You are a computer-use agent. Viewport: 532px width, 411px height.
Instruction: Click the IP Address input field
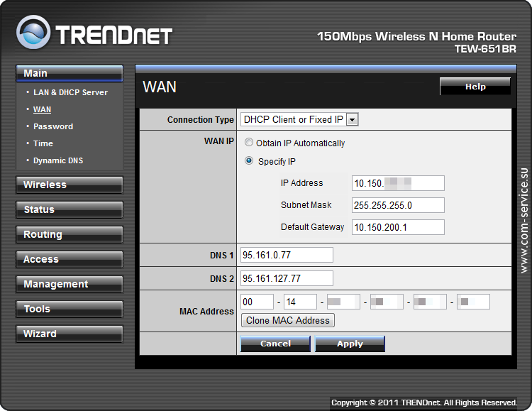coord(398,183)
